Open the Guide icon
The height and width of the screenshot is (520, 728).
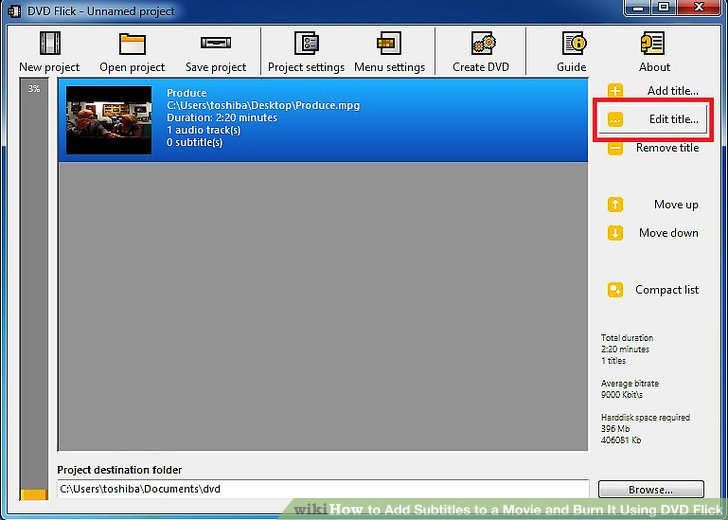click(574, 43)
